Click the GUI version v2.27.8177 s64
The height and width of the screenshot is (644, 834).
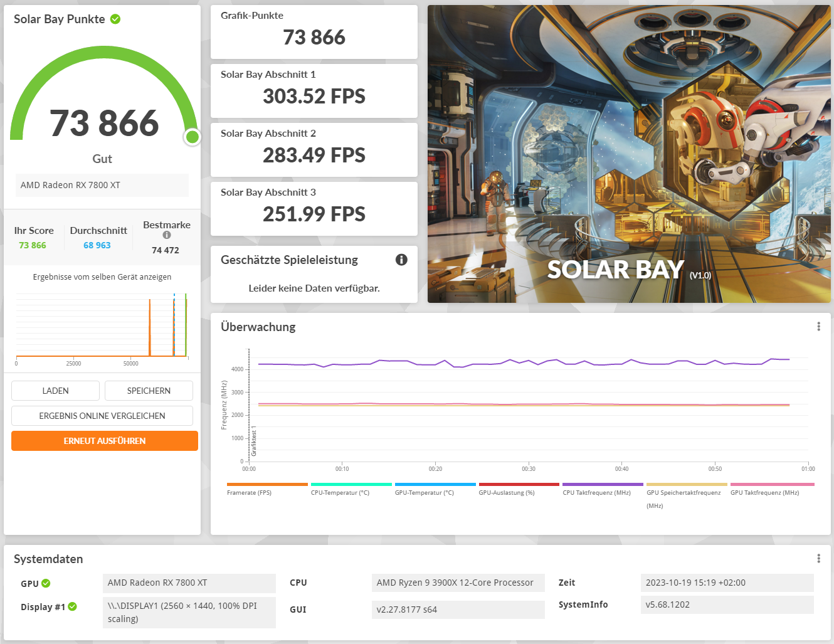458,610
